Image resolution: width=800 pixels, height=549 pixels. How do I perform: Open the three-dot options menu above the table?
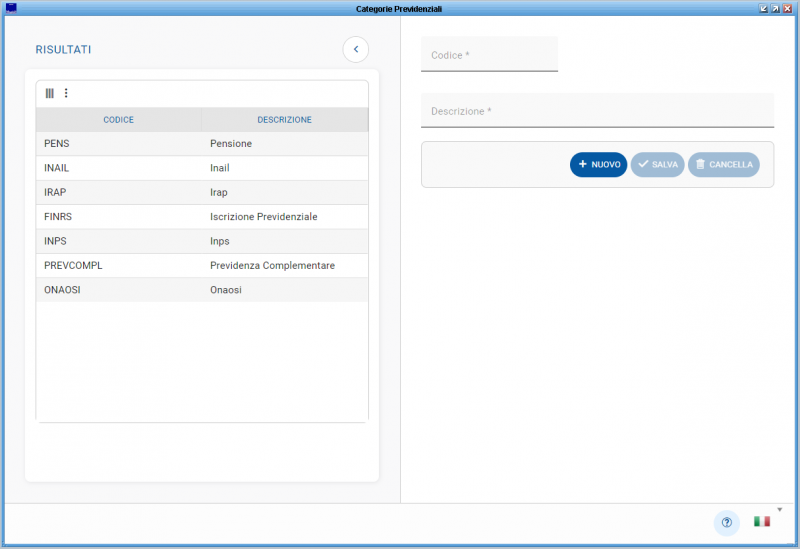[x=66, y=93]
